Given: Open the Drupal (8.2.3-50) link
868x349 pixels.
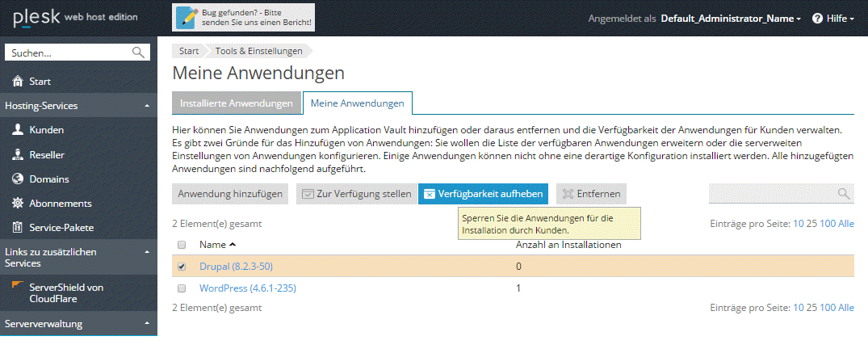Looking at the screenshot, I should coord(236,267).
